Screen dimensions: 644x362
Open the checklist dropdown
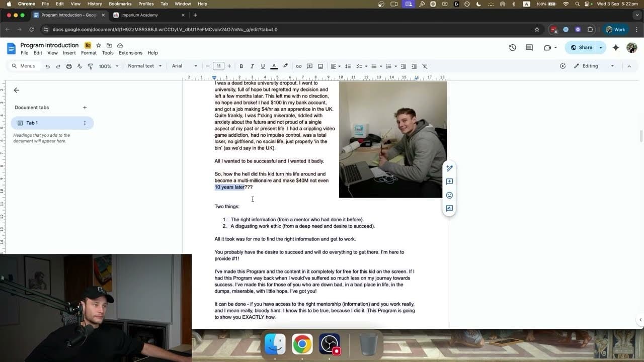tap(361, 66)
